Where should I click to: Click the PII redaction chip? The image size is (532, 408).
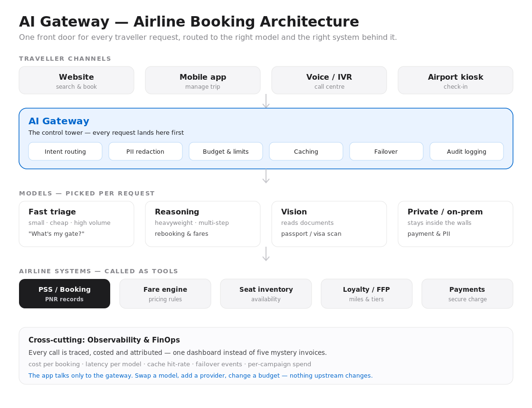[145, 151]
